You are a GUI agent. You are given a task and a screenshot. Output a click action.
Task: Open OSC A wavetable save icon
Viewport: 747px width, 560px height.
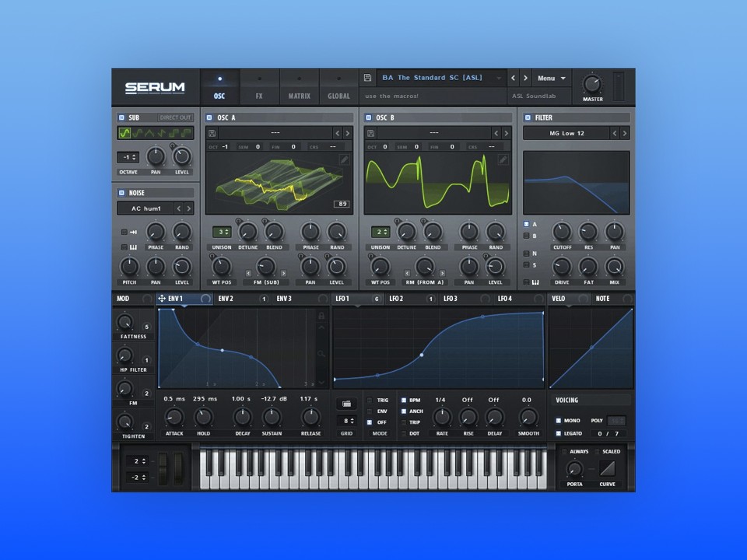(212, 133)
